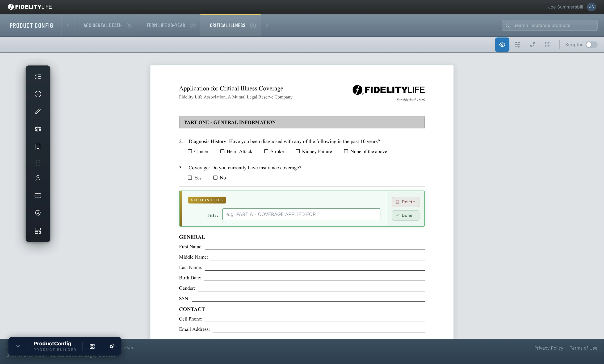Image resolution: width=604 pixels, height=364 pixels.
Task: Click the Birth Date blank line
Action: (314, 278)
